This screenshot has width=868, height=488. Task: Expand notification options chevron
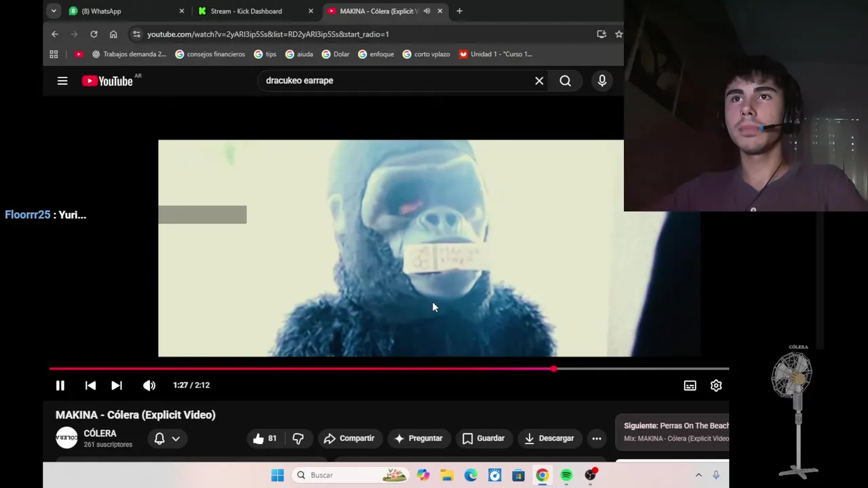point(176,439)
